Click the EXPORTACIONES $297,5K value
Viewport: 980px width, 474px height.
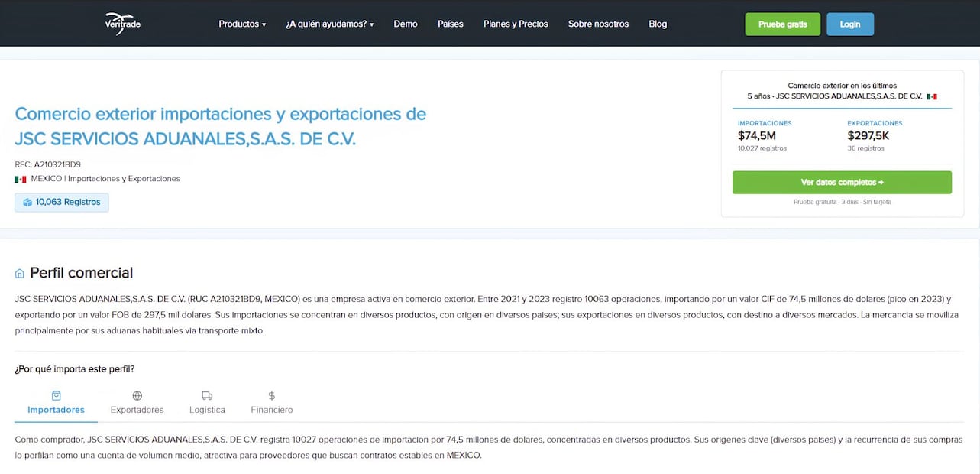click(868, 136)
